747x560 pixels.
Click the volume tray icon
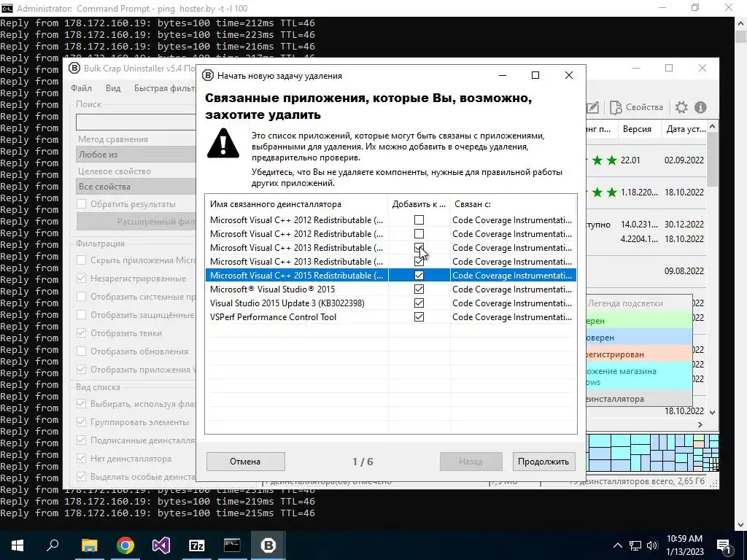coord(652,545)
